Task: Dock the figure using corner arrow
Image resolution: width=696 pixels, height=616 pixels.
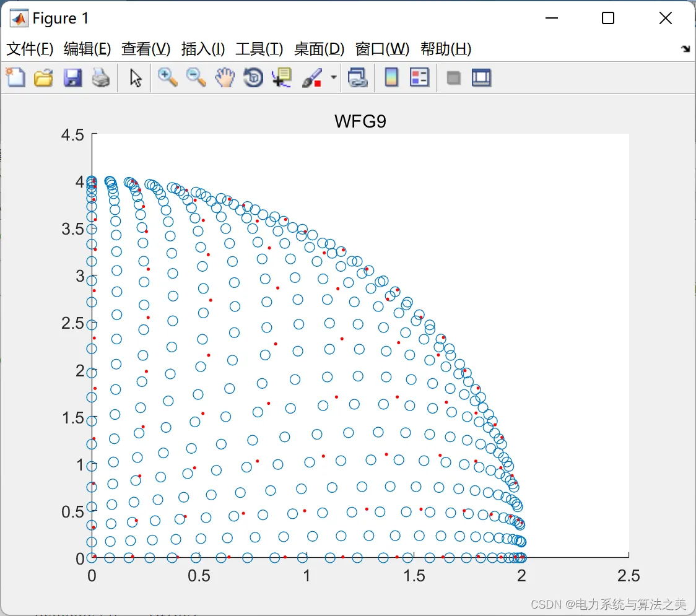Action: point(685,49)
